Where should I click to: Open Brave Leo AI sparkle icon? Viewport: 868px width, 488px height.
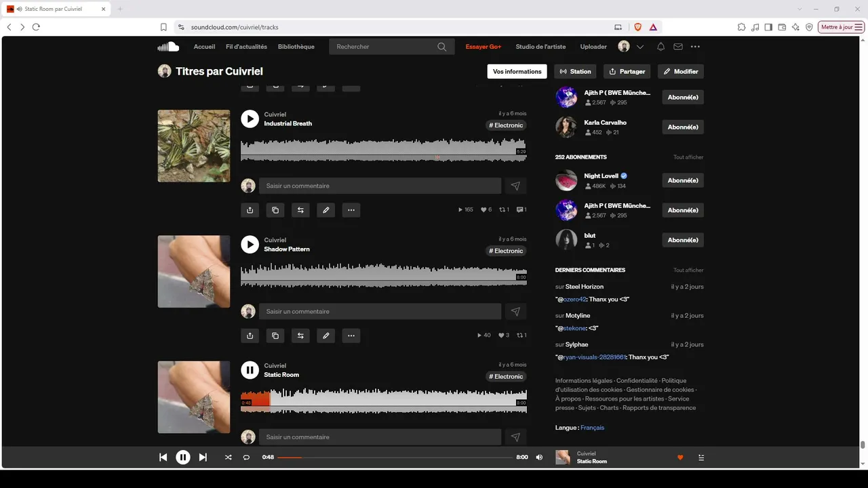point(795,27)
